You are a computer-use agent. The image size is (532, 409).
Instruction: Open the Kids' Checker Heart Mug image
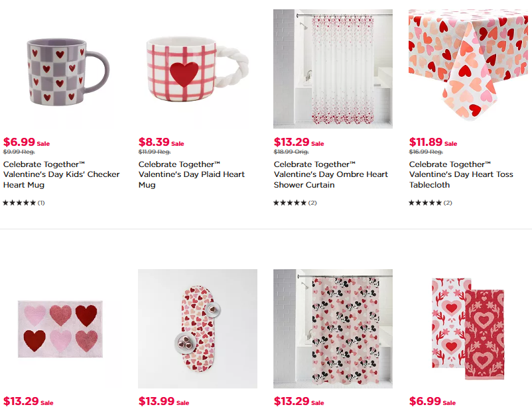(62, 69)
